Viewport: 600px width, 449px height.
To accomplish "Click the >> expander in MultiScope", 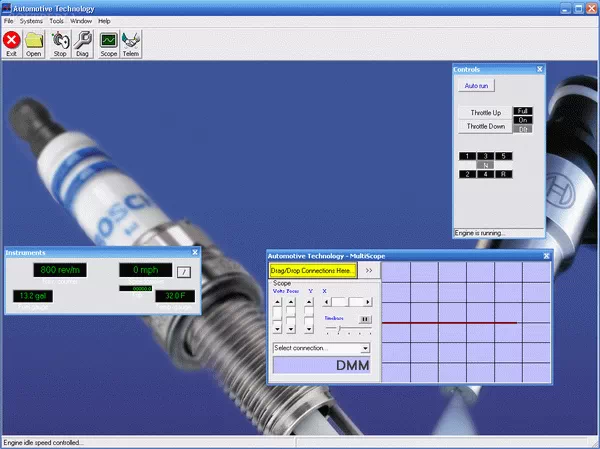I will [369, 270].
